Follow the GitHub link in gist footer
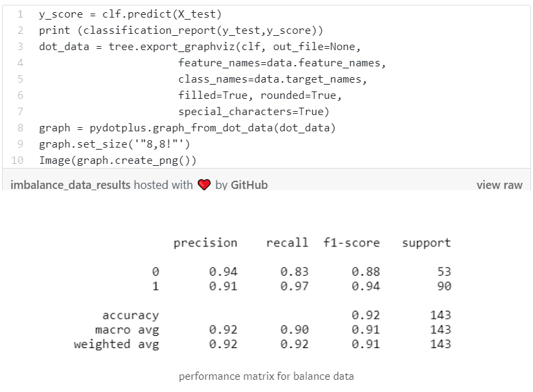533x392 pixels. 249,184
